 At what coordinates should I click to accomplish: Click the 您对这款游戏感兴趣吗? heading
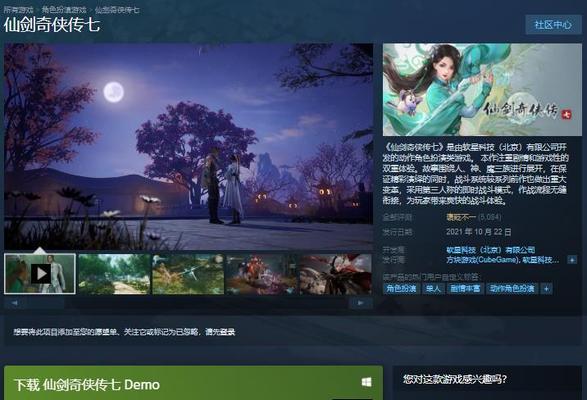[x=455, y=379]
